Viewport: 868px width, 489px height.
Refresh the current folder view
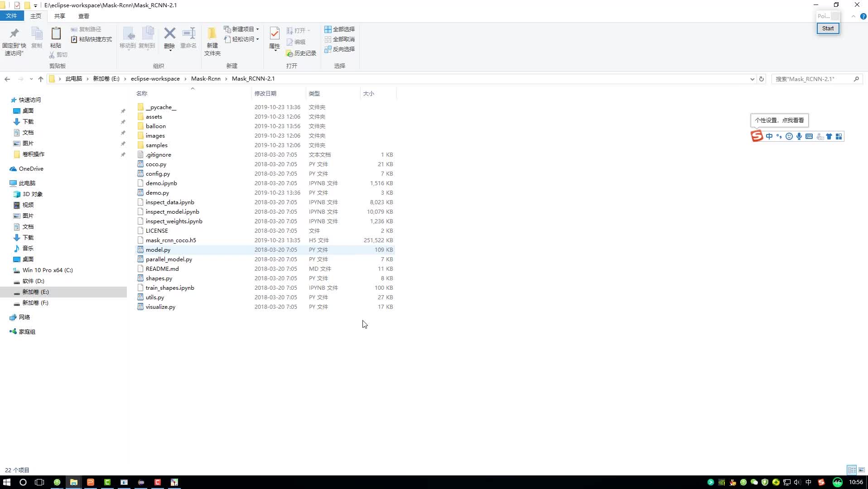pyautogui.click(x=762, y=79)
